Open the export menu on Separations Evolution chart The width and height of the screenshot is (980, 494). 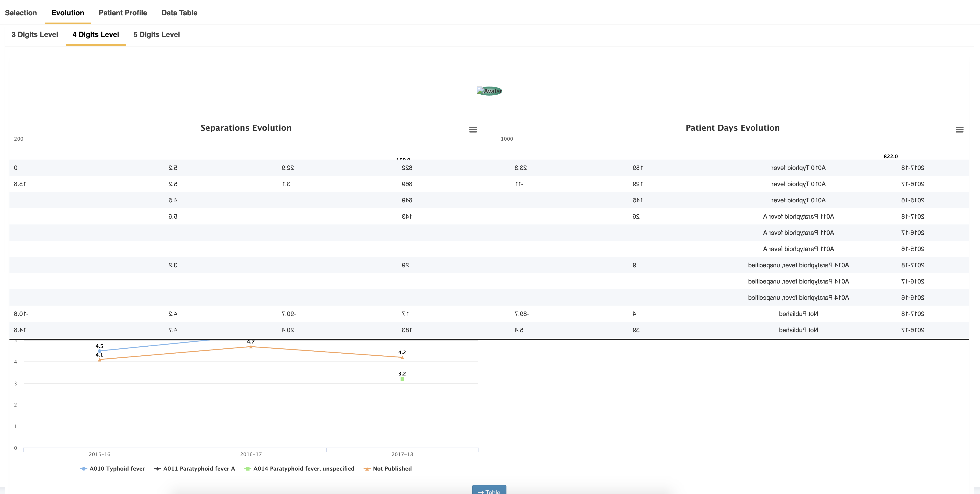tap(473, 129)
